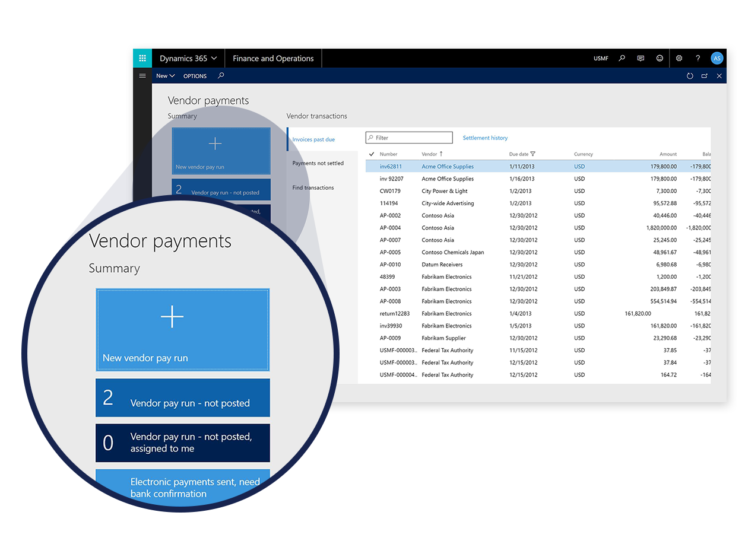Viewport: 748px width, 560px height.
Task: Open magnified Vendor pay run - not posted tile
Action: tap(183, 397)
